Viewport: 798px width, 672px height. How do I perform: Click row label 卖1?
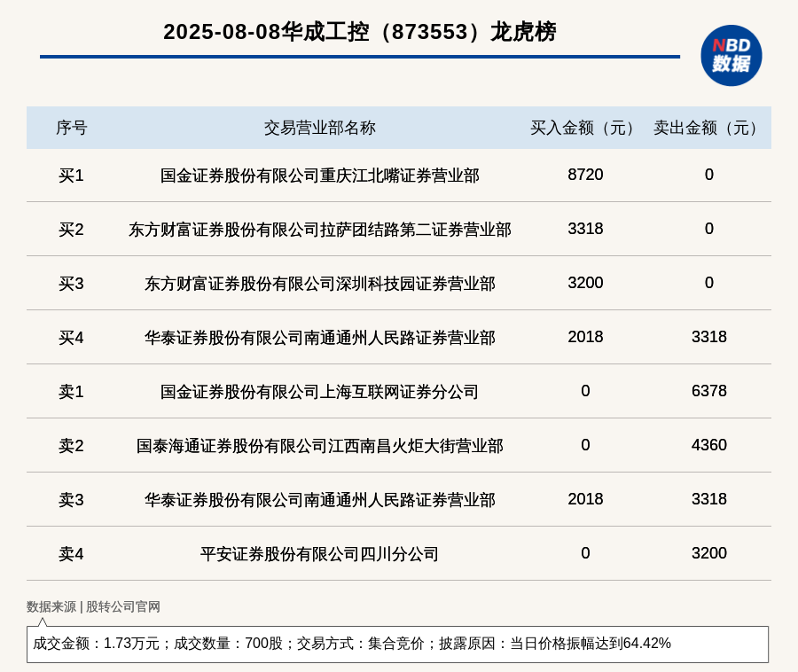71,392
